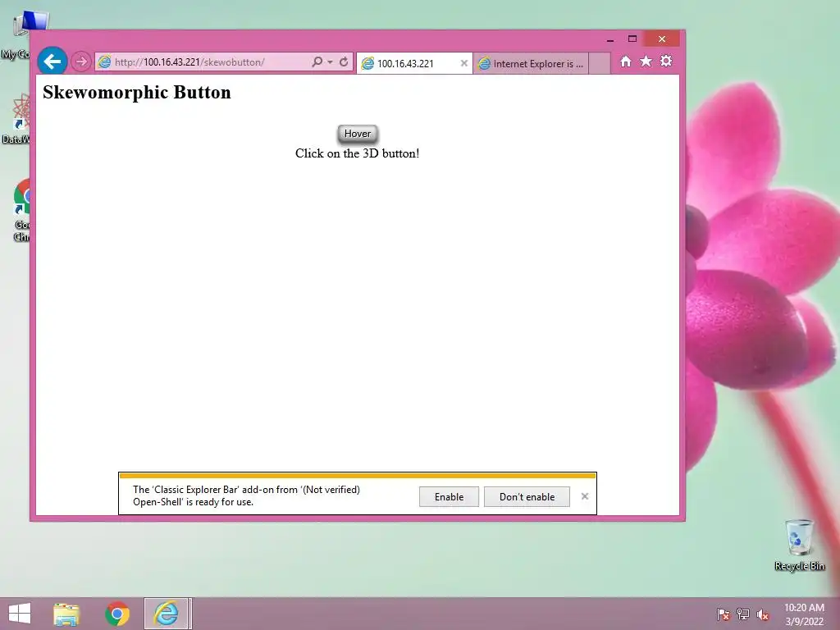Click the 3D Hover button
The width and height of the screenshot is (840, 630).
[x=358, y=134]
